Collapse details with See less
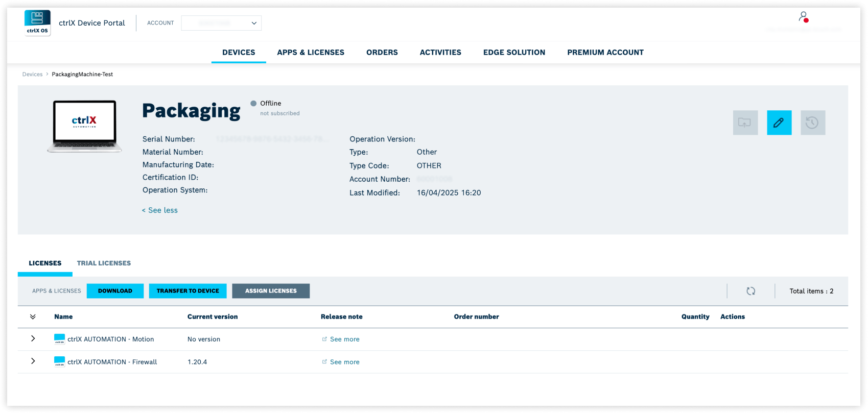This screenshot has height=413, width=868. (x=160, y=210)
